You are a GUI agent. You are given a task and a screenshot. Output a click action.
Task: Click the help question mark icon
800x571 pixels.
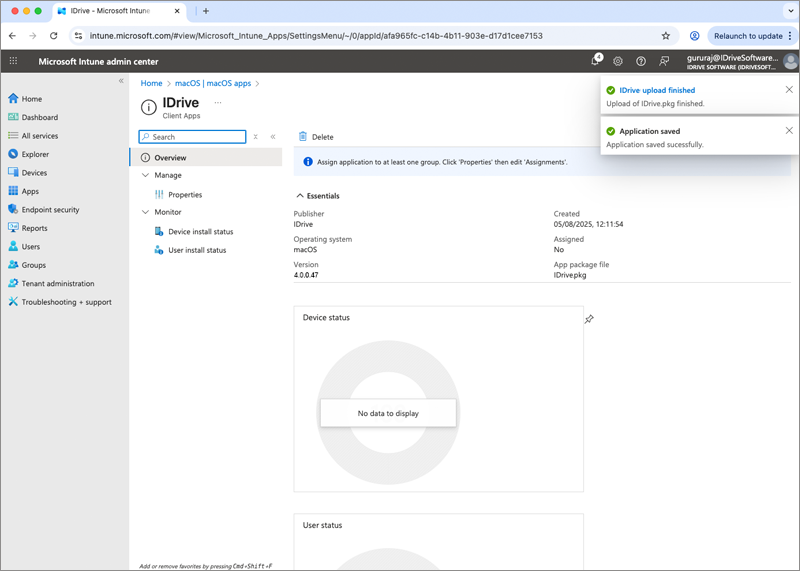(x=641, y=61)
